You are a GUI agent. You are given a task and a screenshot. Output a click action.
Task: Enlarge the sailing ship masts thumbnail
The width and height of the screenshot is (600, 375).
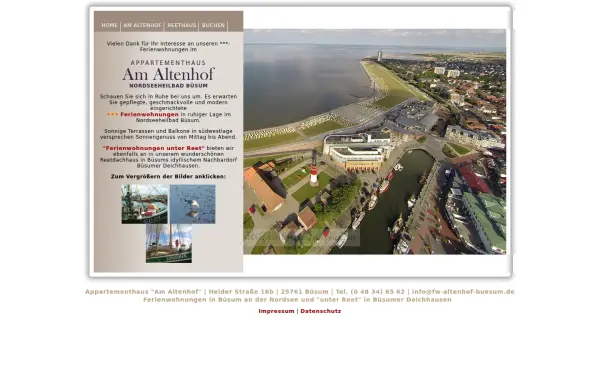[x=169, y=244]
